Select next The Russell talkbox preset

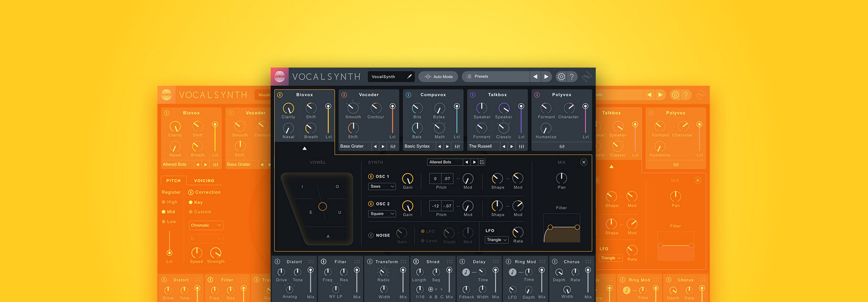click(512, 146)
